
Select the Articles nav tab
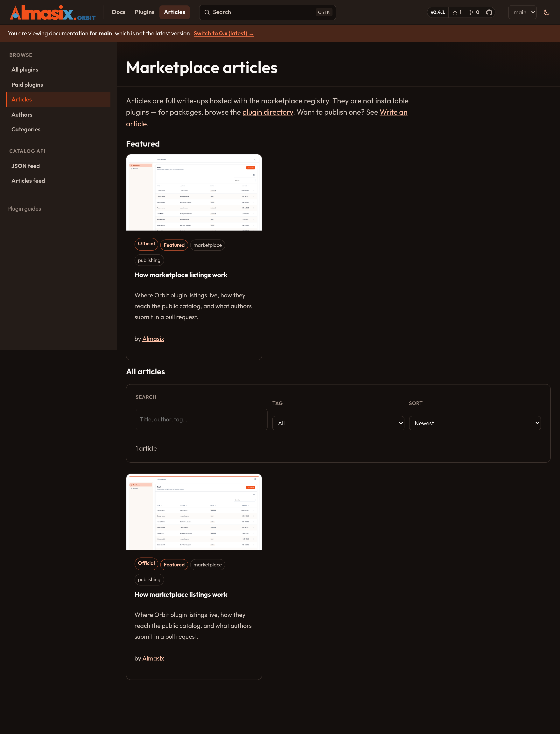pos(174,12)
